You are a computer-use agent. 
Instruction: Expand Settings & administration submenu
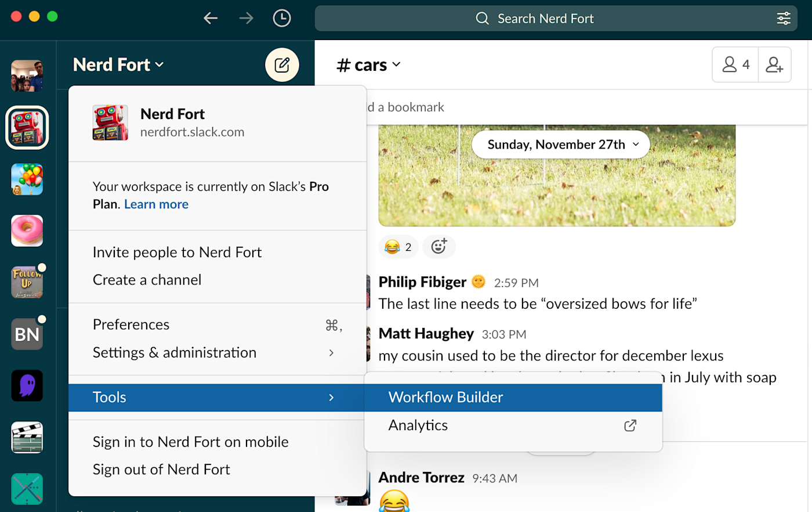217,353
